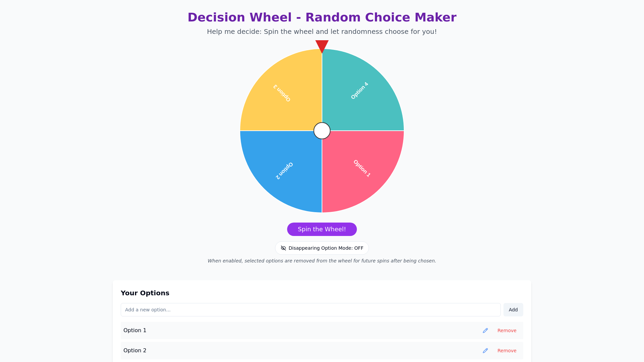Click the Option 2 label in the list

coord(135,351)
